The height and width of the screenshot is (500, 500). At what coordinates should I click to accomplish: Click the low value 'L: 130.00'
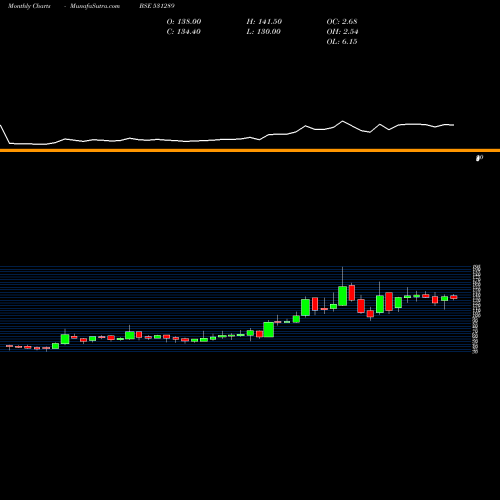point(263,32)
